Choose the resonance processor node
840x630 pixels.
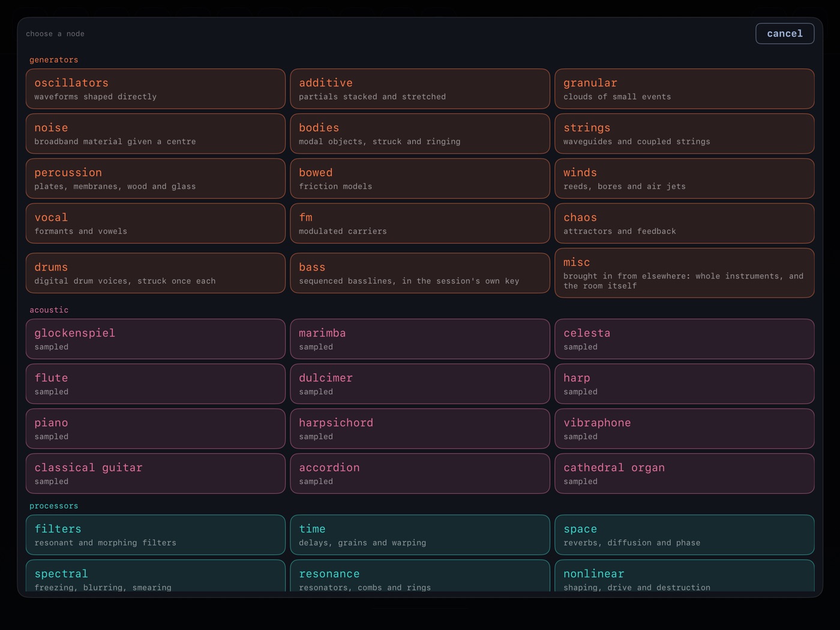click(420, 576)
